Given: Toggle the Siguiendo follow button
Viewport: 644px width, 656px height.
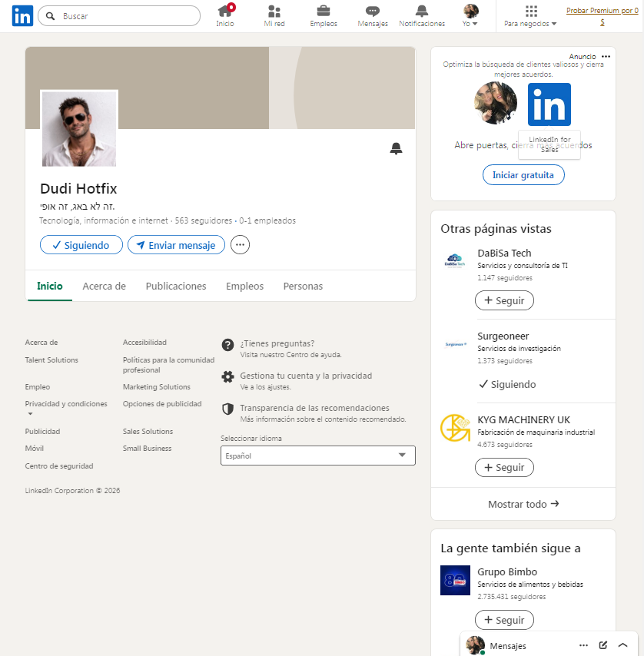Looking at the screenshot, I should point(81,245).
